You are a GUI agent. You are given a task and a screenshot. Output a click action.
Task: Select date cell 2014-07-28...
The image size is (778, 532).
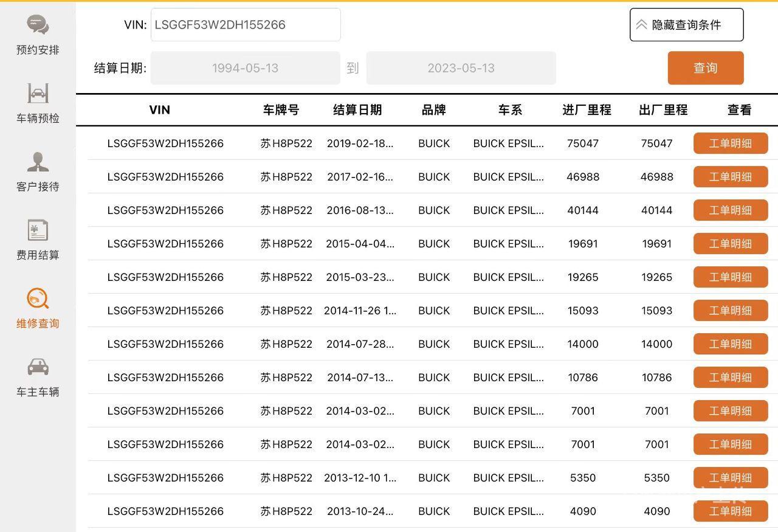360,344
